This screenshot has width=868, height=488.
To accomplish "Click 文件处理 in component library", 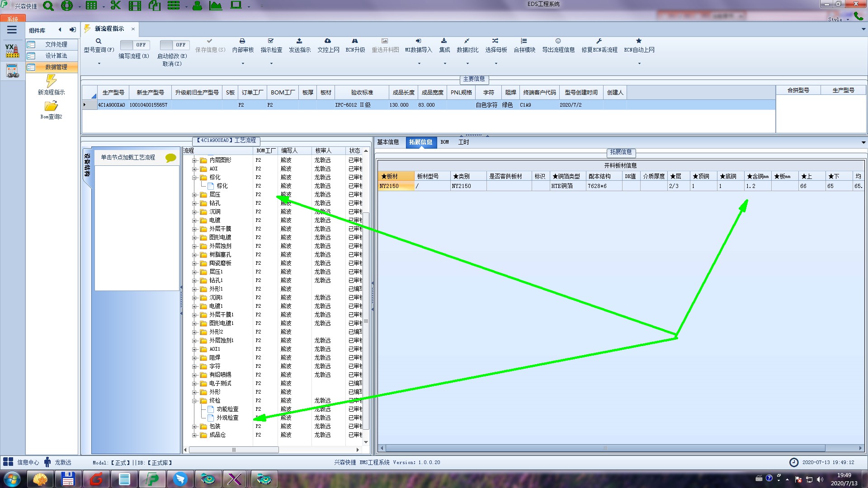I will [x=56, y=44].
